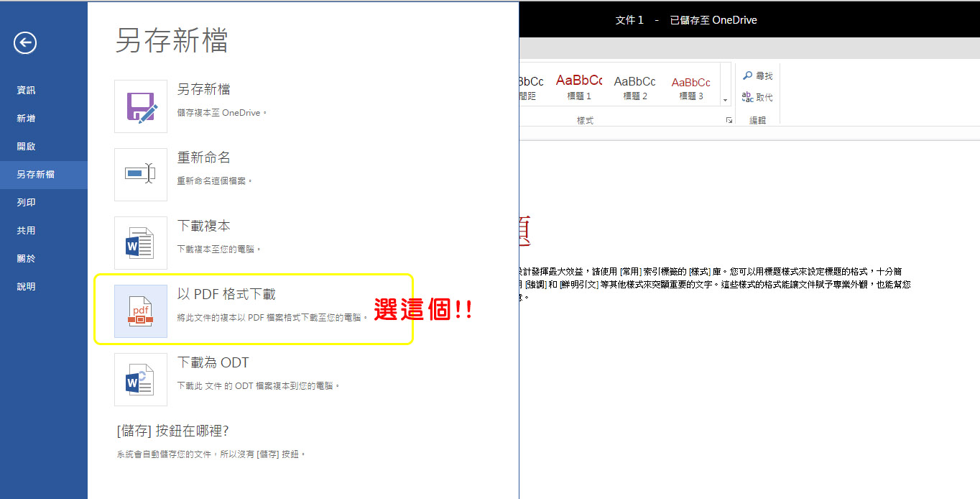Click the 文件 1 document title

coord(629,20)
